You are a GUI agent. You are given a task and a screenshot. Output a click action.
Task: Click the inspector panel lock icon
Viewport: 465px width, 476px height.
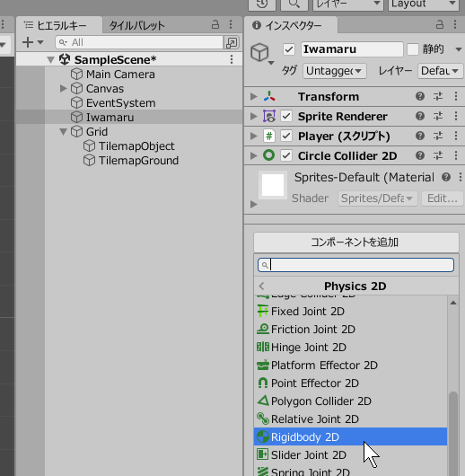coord(440,24)
